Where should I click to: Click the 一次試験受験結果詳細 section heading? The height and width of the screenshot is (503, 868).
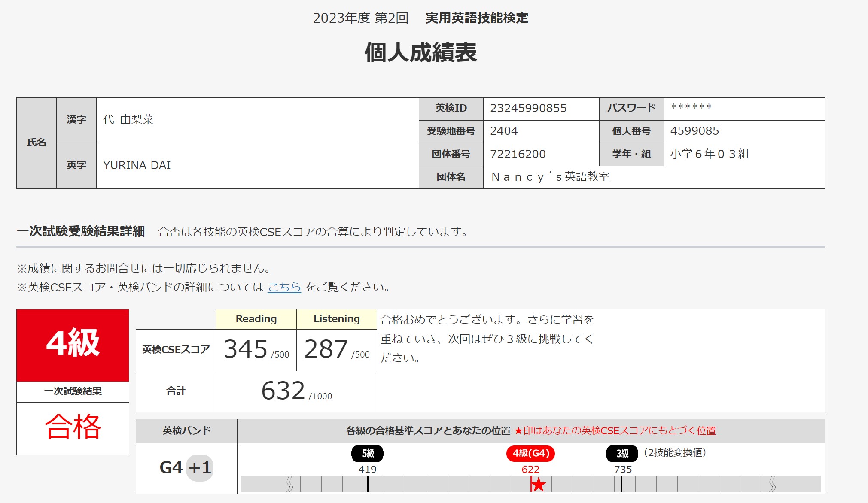[81, 231]
